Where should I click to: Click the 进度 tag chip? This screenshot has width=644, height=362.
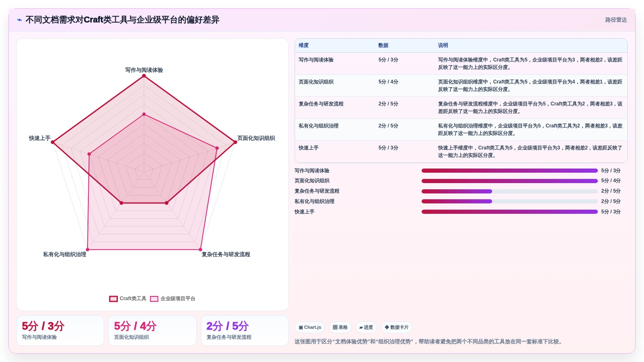[x=366, y=327]
